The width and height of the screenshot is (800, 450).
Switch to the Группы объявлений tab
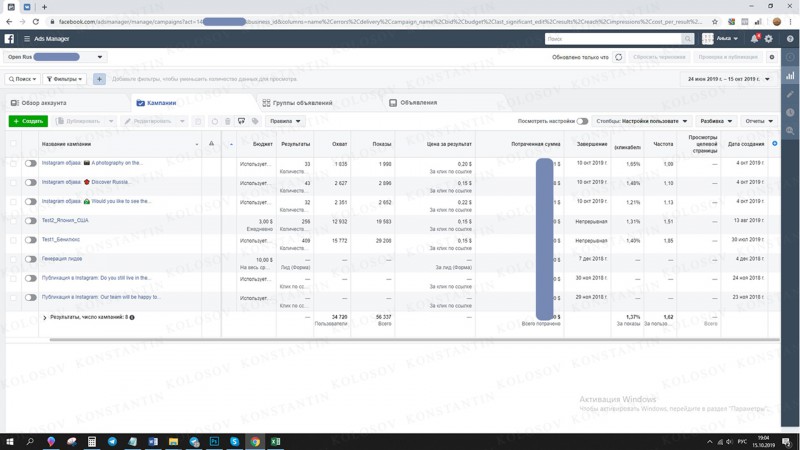coord(297,103)
